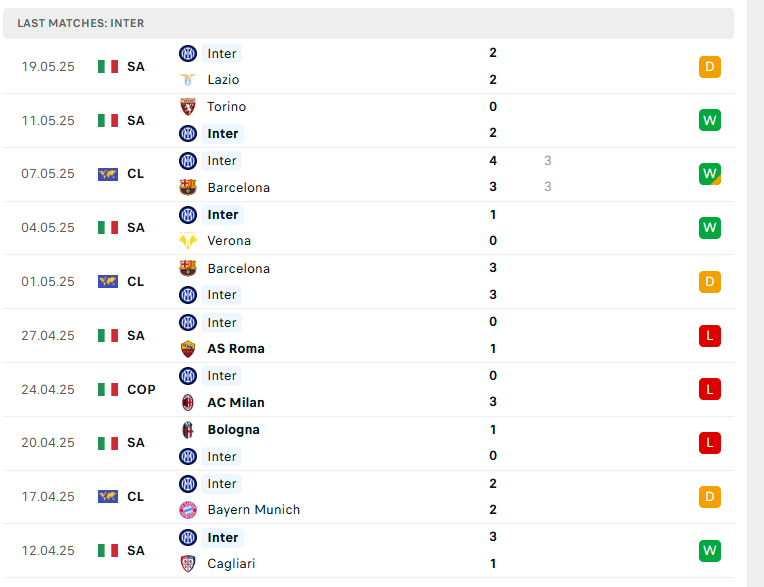Click the draw badge for Inter vs Lazio
764x587 pixels.
click(x=710, y=67)
